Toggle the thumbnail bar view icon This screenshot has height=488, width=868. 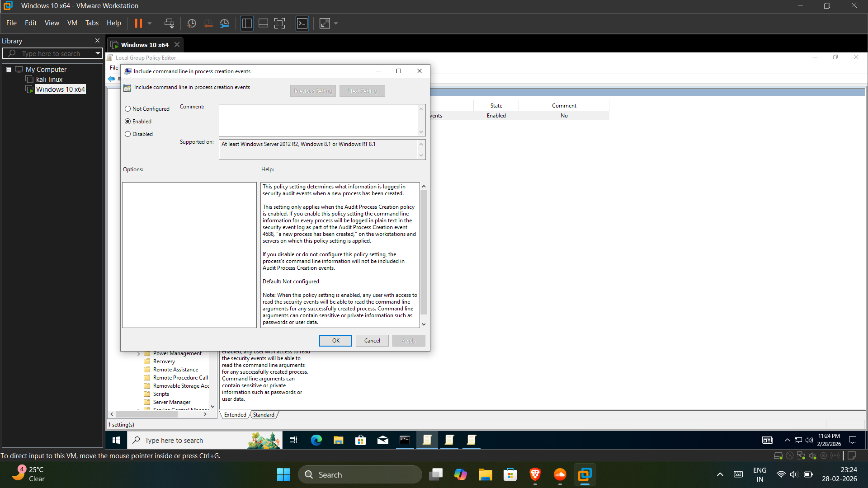click(x=263, y=23)
